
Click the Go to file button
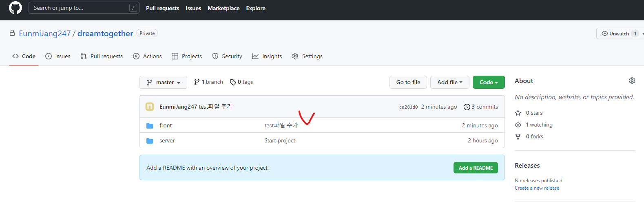coord(408,82)
